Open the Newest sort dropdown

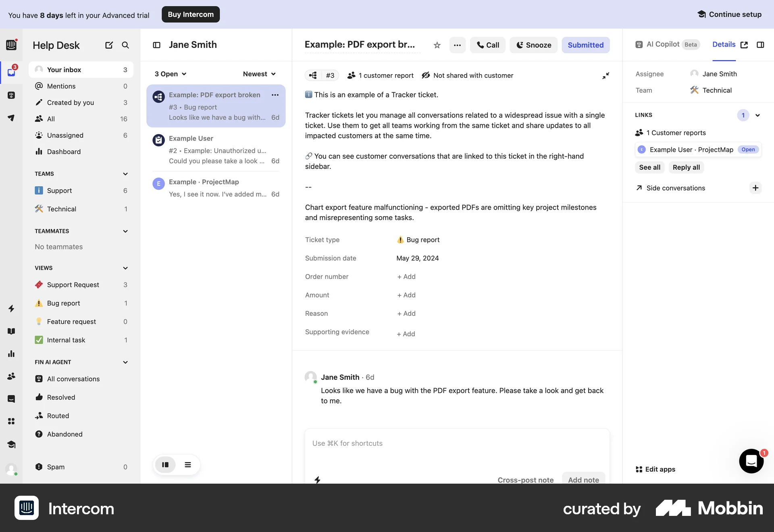coord(259,74)
